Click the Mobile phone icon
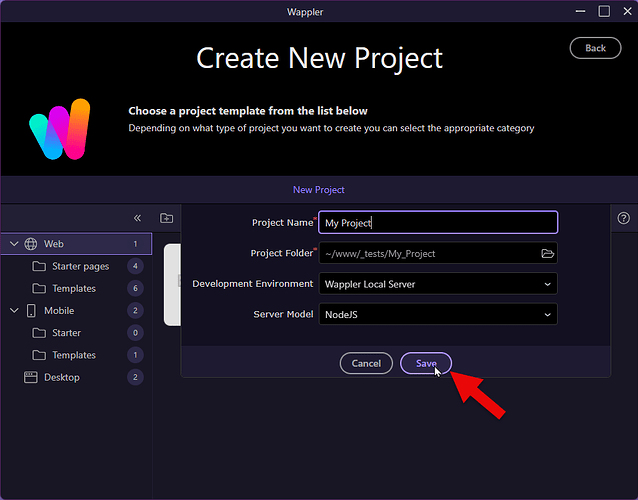Viewport: 638px width, 500px height. click(x=31, y=310)
